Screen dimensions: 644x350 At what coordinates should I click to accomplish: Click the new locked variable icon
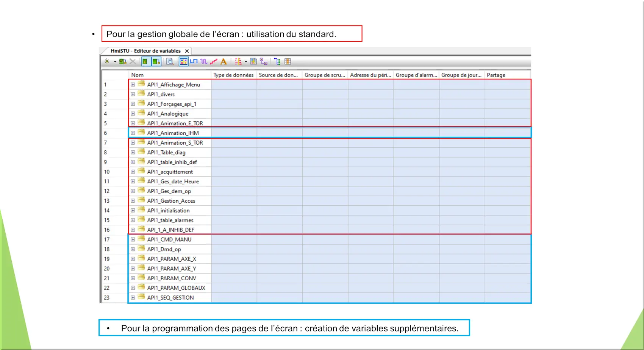(123, 61)
